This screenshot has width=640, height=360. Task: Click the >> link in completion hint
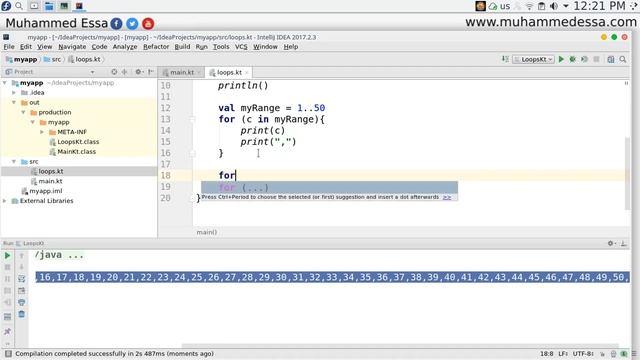click(x=447, y=197)
